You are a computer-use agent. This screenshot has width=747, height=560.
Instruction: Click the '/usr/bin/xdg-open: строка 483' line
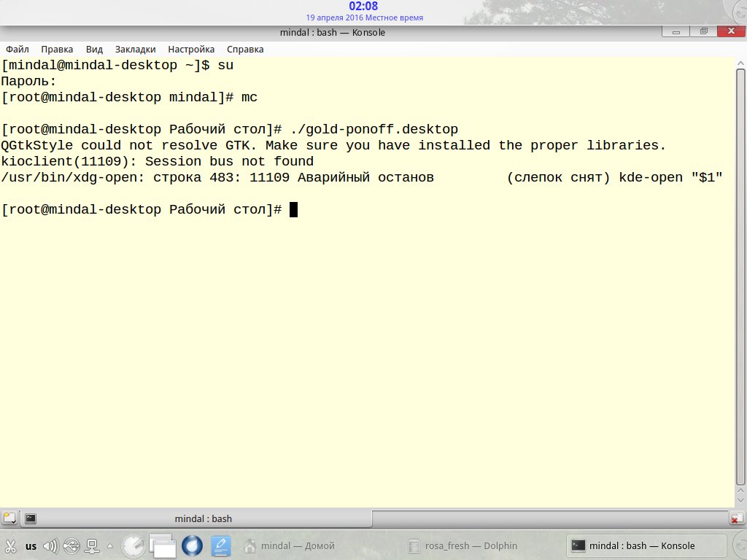tap(362, 177)
